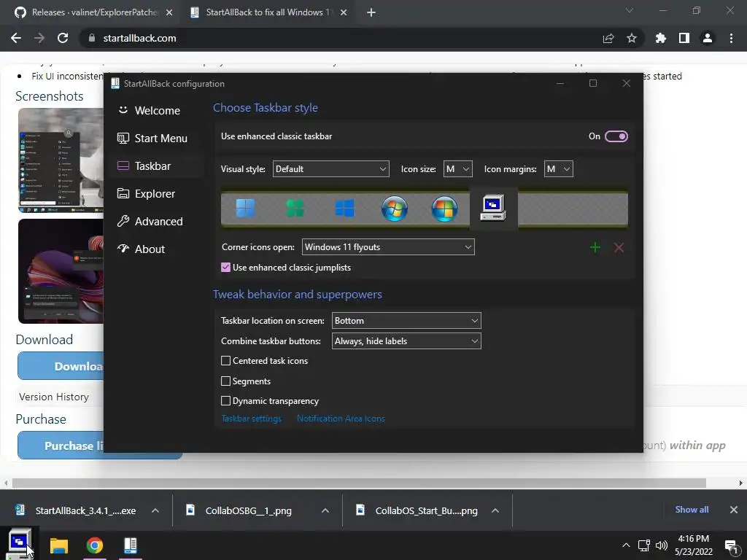This screenshot has height=560, width=747.
Task: Select the custom classic computer start icon
Action: pyautogui.click(x=493, y=208)
